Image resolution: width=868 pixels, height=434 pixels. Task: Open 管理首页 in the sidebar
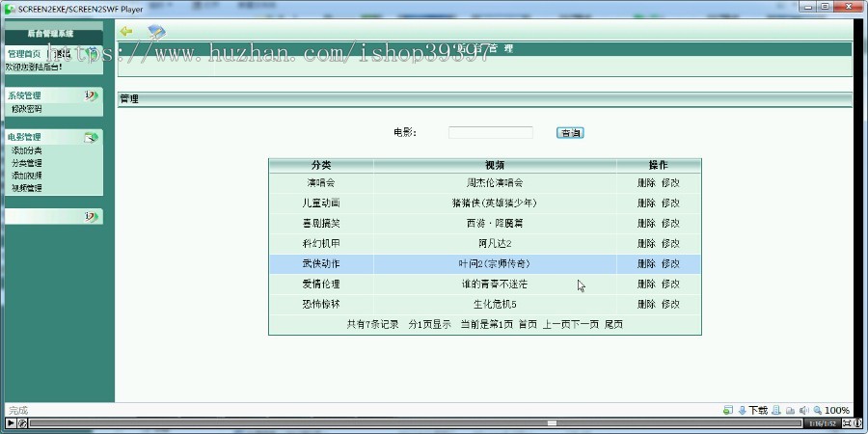tap(24, 54)
